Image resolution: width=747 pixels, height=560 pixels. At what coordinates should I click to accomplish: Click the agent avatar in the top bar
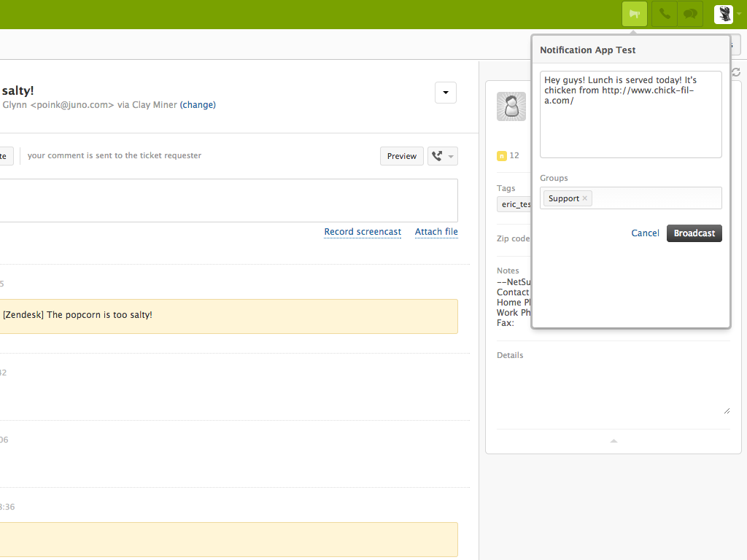coord(722,14)
